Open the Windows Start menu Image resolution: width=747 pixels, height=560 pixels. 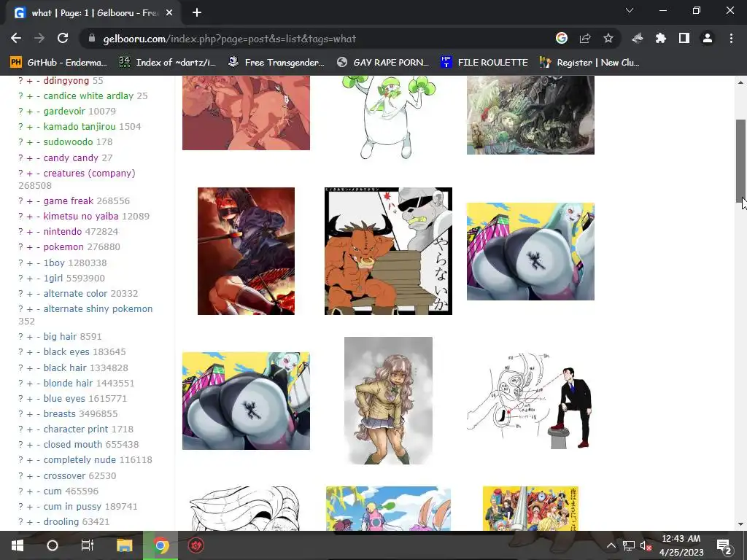pos(18,545)
